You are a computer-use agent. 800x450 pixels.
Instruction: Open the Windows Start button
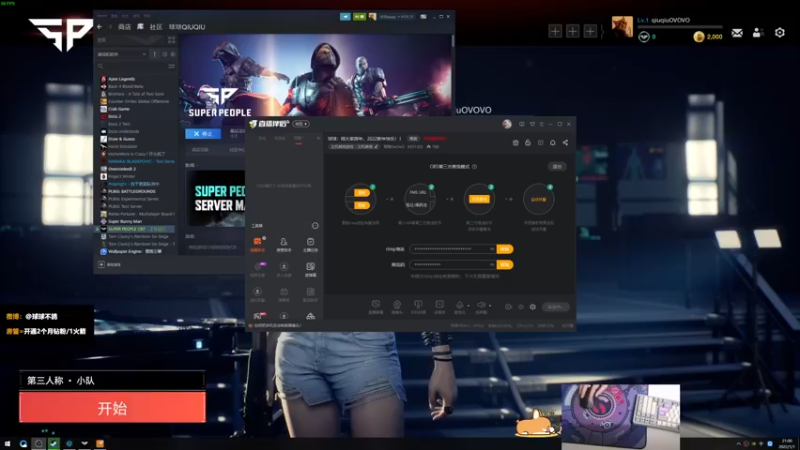(7, 444)
